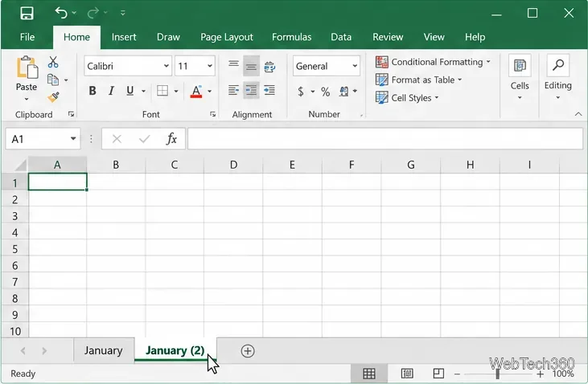The image size is (588, 384).
Task: Select column D header
Action: (x=233, y=165)
